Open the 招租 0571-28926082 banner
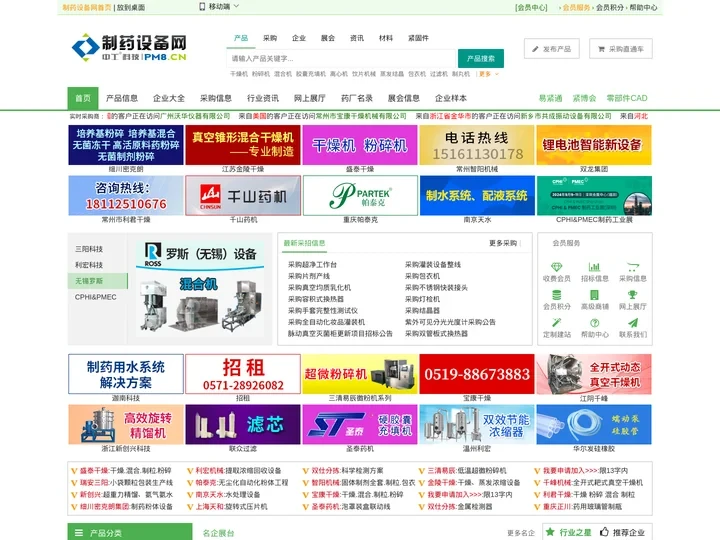The height and width of the screenshot is (540, 720). (x=243, y=374)
